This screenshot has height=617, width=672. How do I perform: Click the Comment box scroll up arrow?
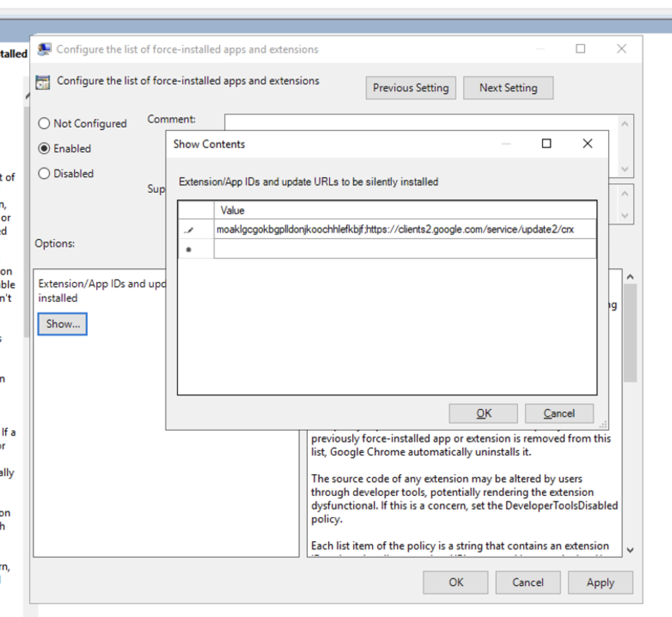coord(625,124)
